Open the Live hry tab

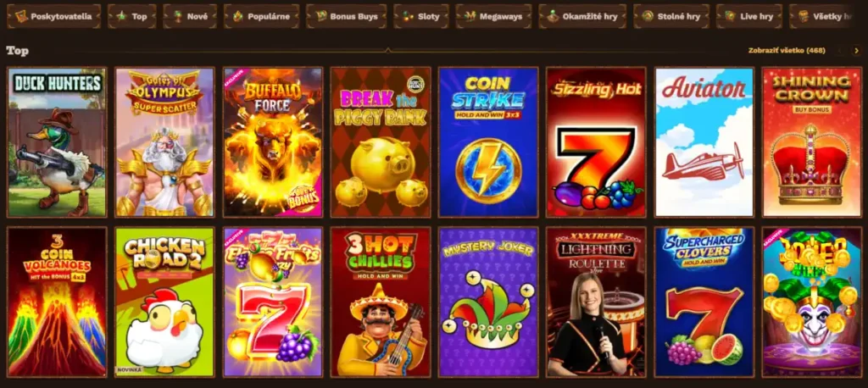749,17
